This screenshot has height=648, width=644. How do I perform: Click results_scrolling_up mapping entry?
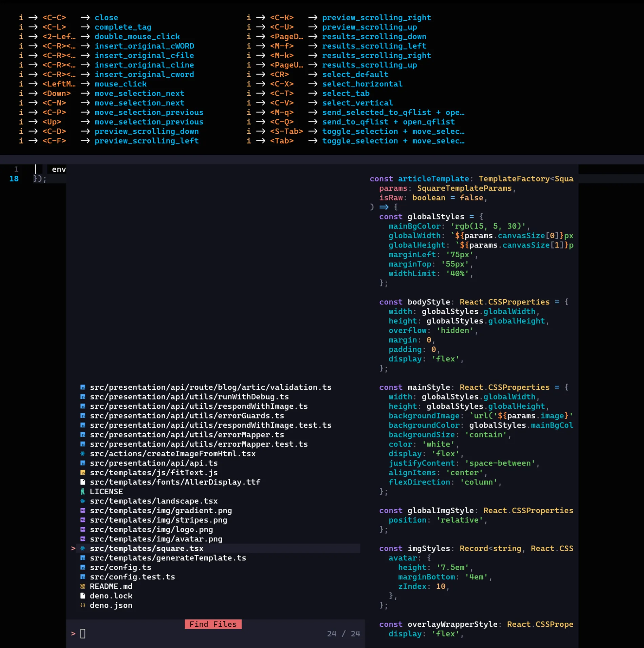point(369,65)
